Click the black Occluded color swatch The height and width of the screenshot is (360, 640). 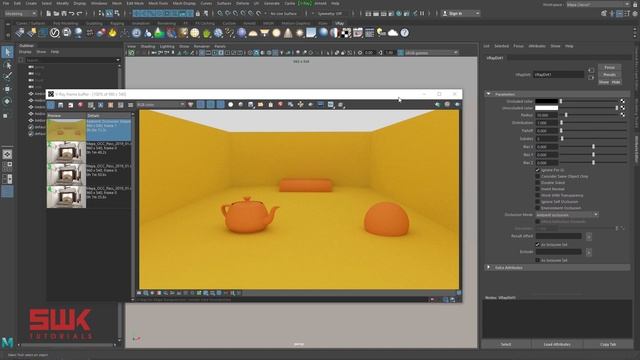click(x=546, y=101)
